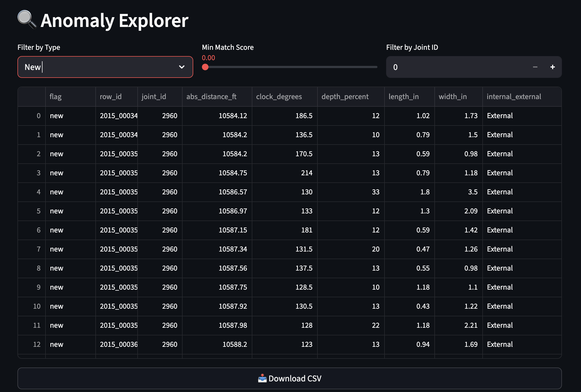Image resolution: width=581 pixels, height=392 pixels.
Task: Click the width_in column header
Action: click(452, 97)
